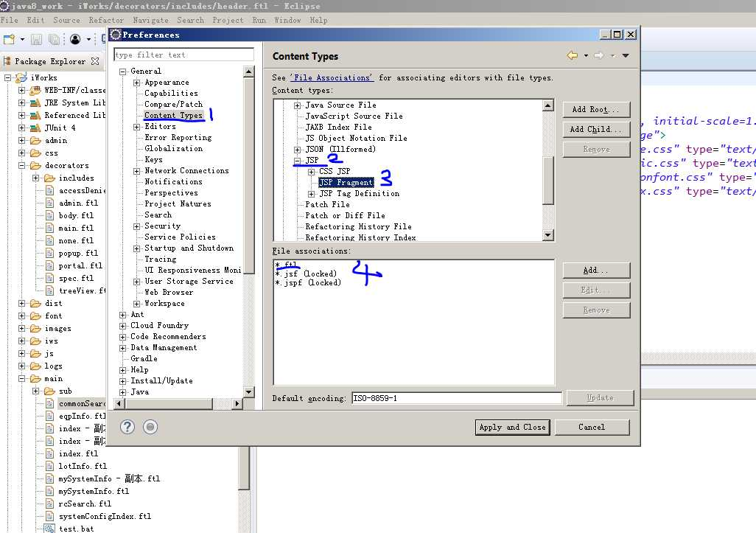This screenshot has width=756, height=533.
Task: Expand the Ant preferences node
Action: (x=123, y=315)
